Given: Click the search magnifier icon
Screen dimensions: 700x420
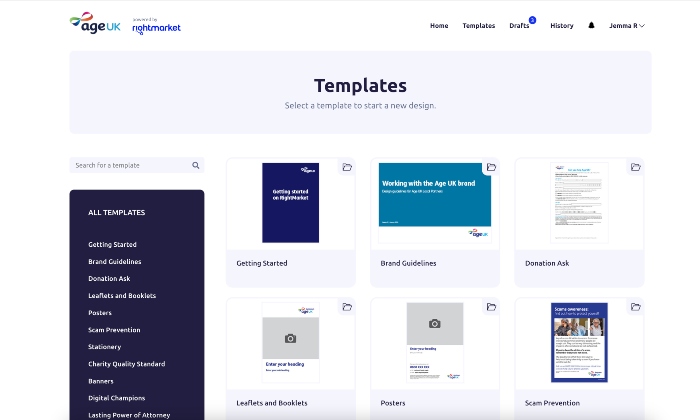Looking at the screenshot, I should click(196, 165).
